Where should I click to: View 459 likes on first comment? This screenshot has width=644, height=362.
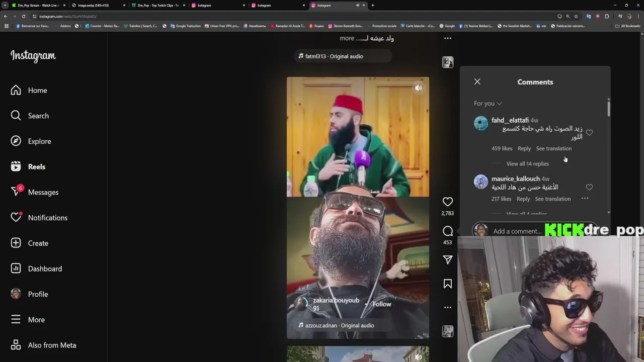(x=502, y=149)
